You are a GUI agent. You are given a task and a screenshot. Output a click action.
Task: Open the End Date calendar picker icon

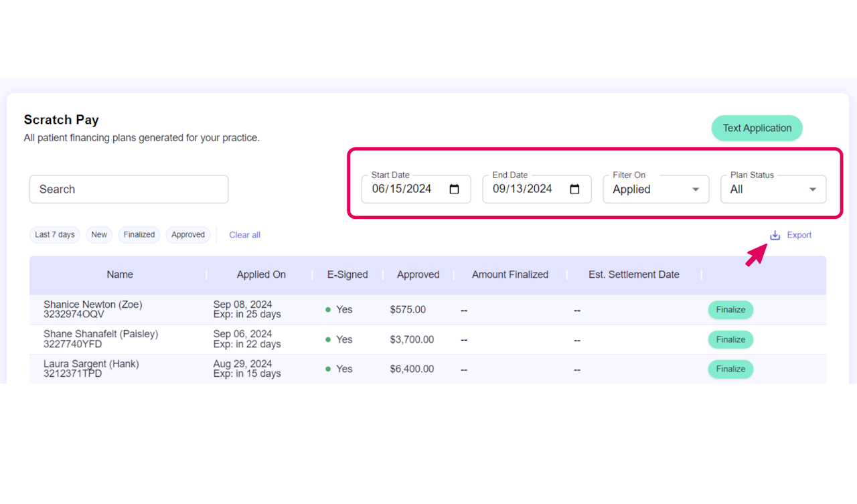coord(574,189)
